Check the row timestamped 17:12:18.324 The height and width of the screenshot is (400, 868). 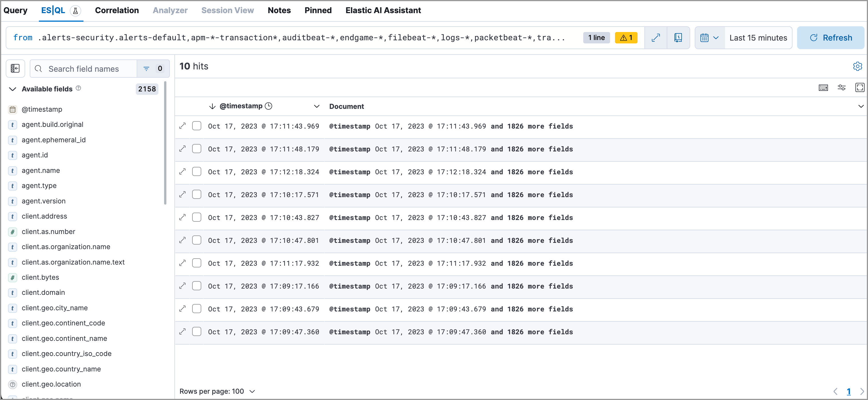pyautogui.click(x=197, y=171)
